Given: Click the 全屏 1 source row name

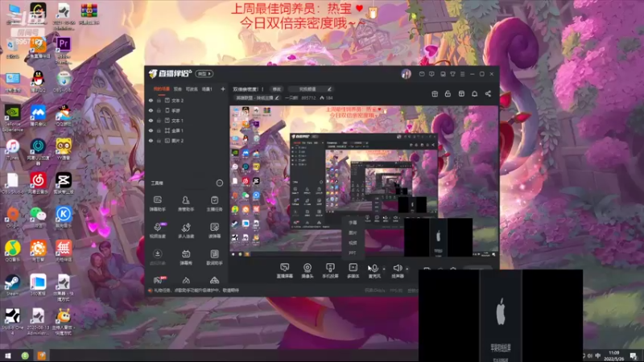Looking at the screenshot, I should [x=177, y=130].
